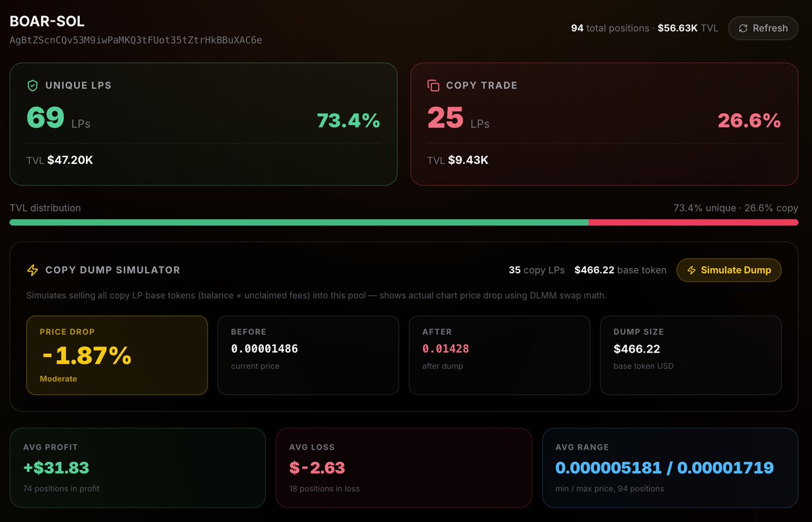The image size is (812, 522).
Task: Click the 35 copy LPs text
Action: (x=537, y=270)
